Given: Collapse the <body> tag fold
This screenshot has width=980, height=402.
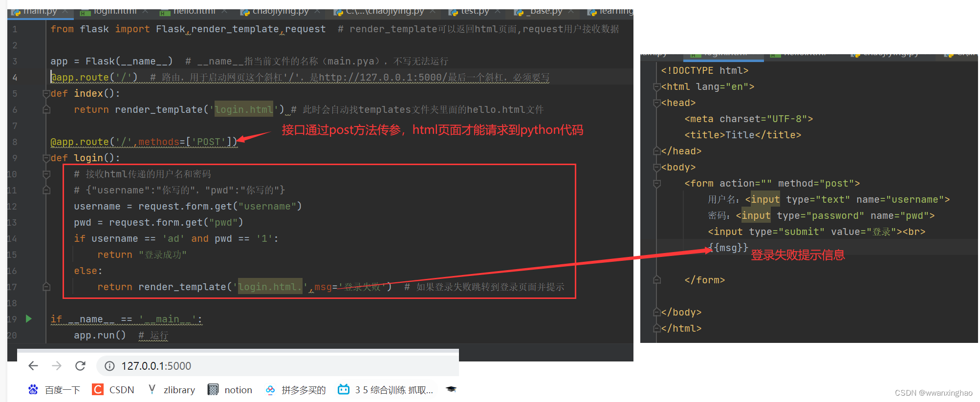Looking at the screenshot, I should [x=657, y=167].
